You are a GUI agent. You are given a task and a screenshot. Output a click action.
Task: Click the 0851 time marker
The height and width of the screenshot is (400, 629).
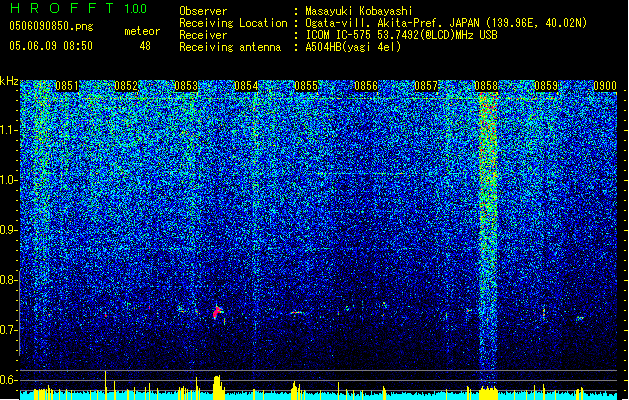coord(67,86)
